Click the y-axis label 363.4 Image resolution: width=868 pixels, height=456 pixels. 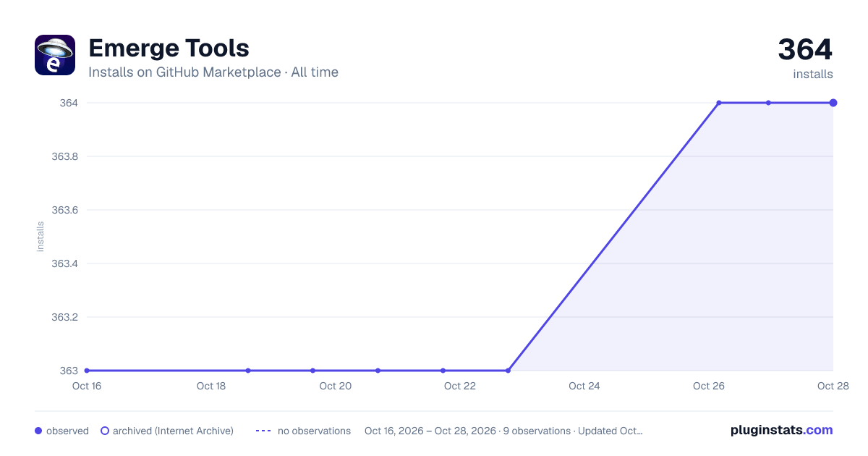65,263
